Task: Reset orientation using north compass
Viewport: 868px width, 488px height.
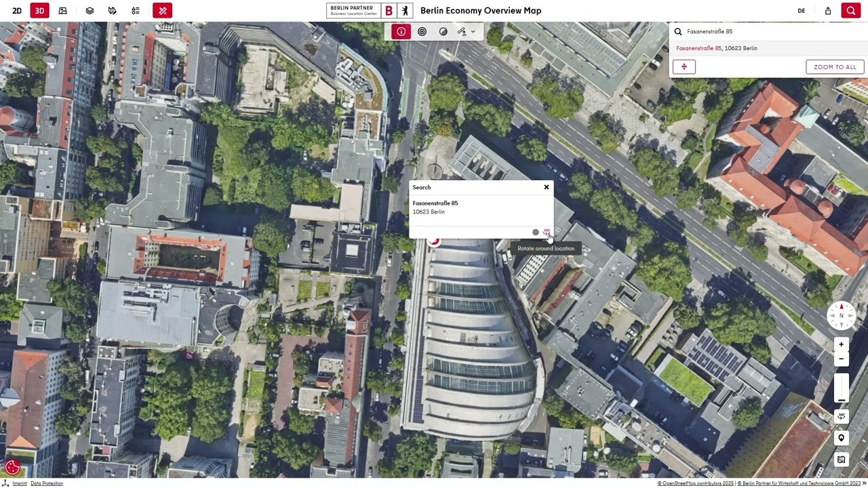Action: pos(842,316)
